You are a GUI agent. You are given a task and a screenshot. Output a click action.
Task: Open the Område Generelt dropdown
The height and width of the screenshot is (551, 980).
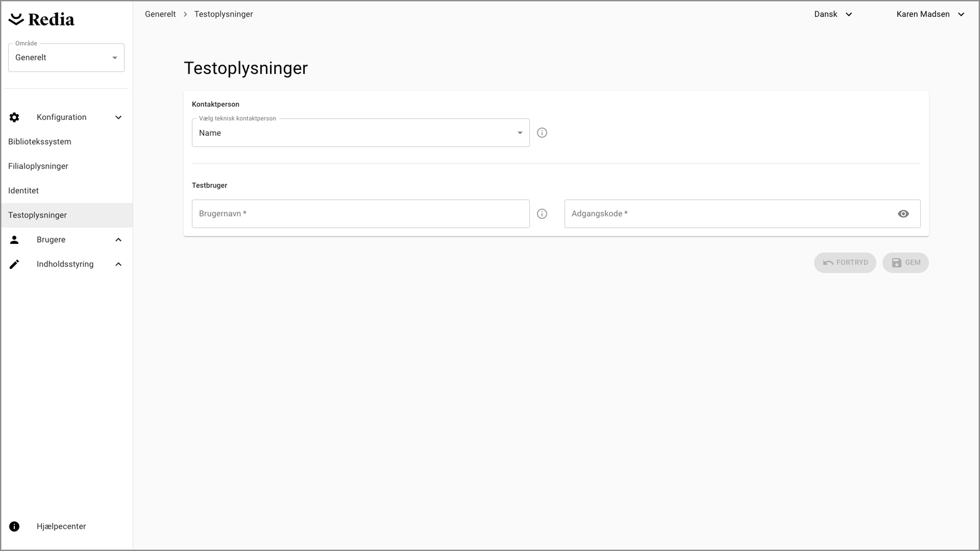[66, 58]
